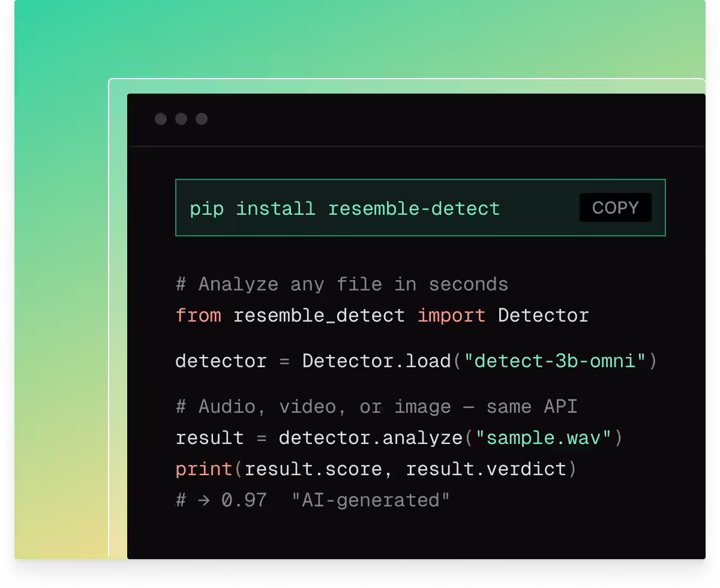Click the comment "# Audio, video, or image — same API"
The height and width of the screenshot is (588, 720).
pyautogui.click(x=376, y=406)
